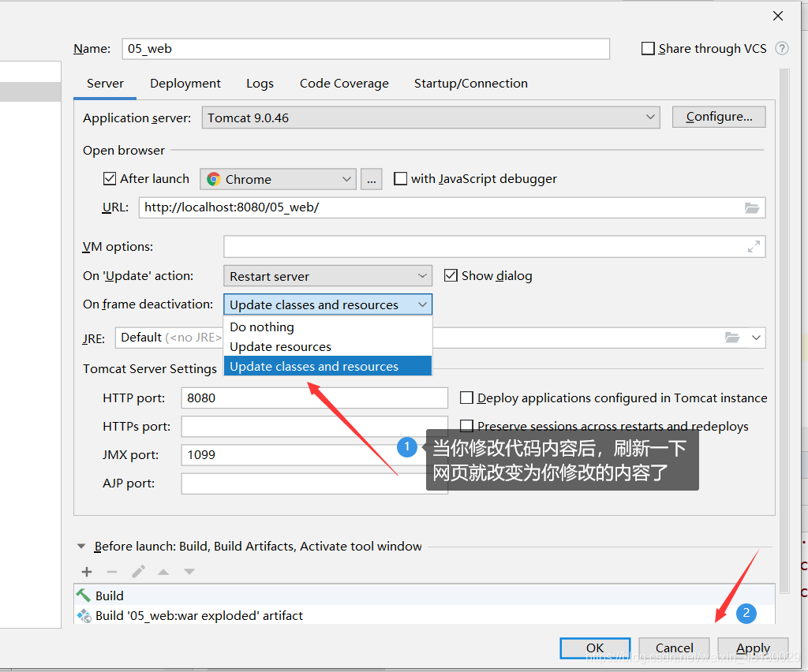Enable Deploy applications configured in Tomcat instance
The height and width of the screenshot is (672, 808).
click(466, 398)
